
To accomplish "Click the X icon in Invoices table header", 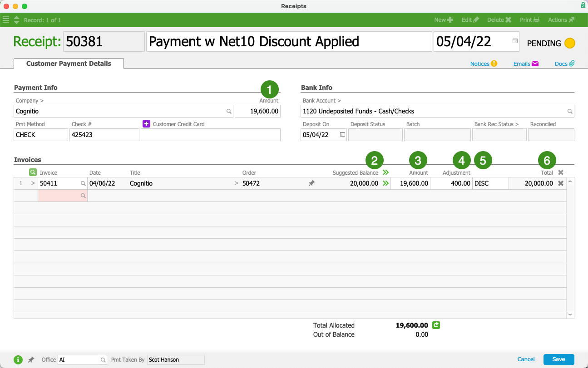I will pos(561,172).
